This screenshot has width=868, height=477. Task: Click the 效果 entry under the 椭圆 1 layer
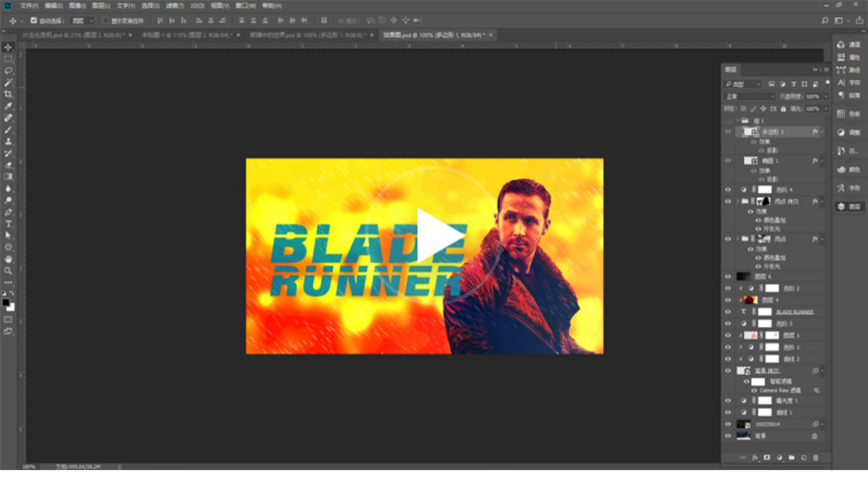(764, 171)
